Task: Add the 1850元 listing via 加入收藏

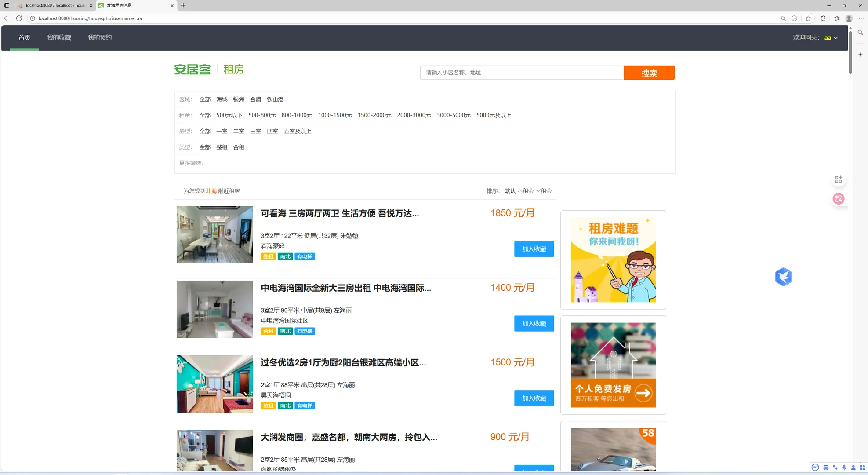Action: click(534, 248)
